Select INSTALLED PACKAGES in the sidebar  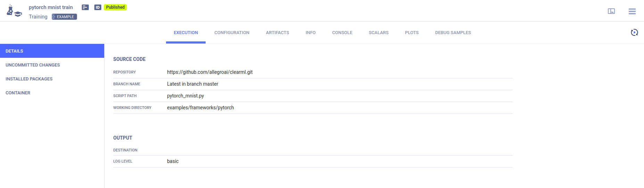point(29,79)
